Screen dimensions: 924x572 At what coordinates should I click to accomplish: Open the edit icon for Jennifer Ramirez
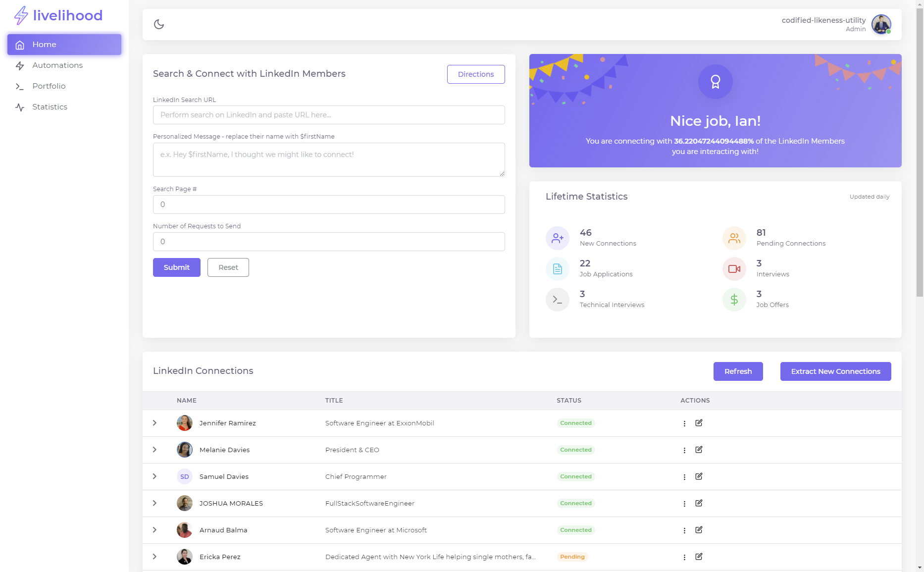[699, 423]
